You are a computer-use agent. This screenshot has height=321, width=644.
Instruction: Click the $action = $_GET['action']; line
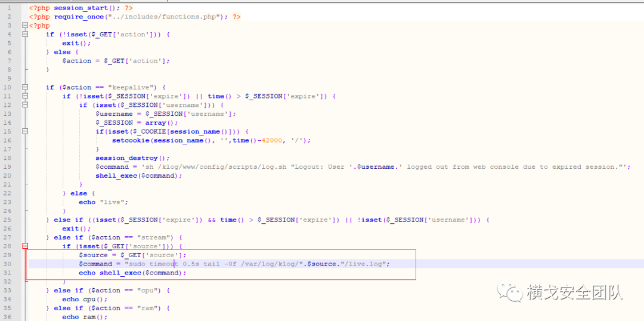[x=116, y=61]
